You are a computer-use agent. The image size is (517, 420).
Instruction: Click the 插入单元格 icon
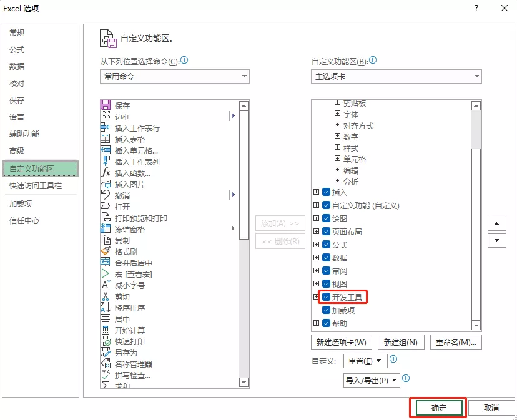(x=105, y=150)
